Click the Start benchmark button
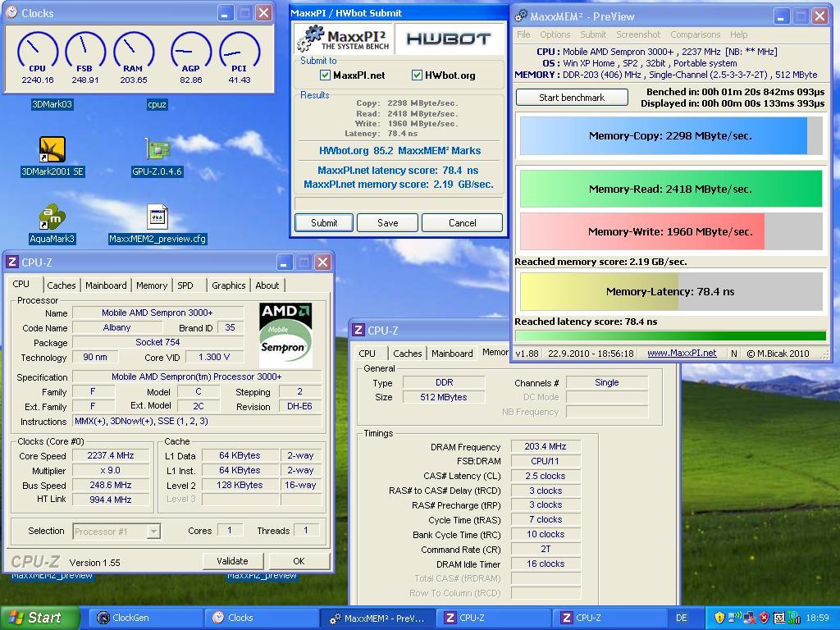This screenshot has height=630, width=840. (x=572, y=98)
